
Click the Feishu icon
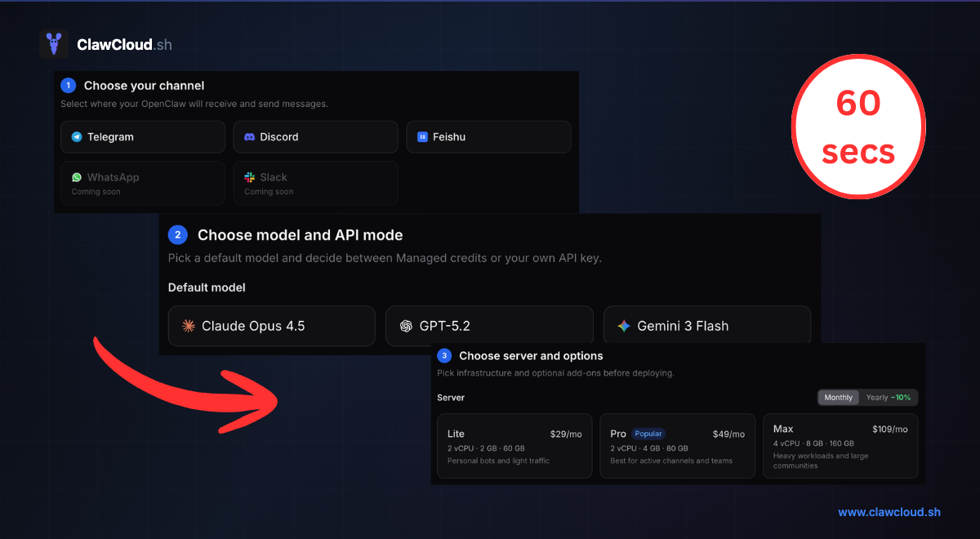pos(423,137)
